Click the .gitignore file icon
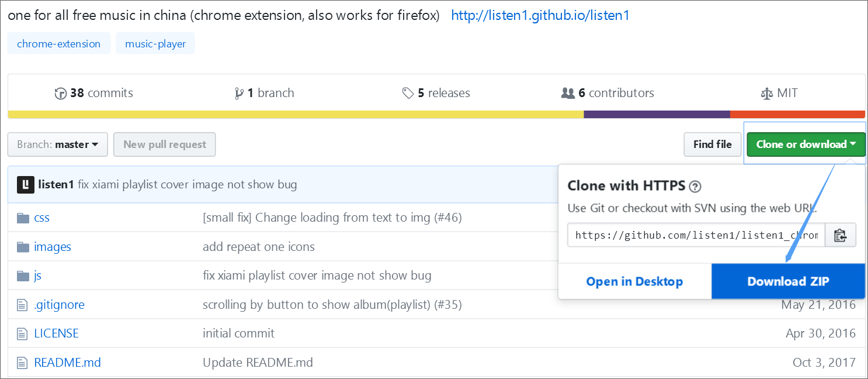Screen dimensions: 868x379 point(23,305)
